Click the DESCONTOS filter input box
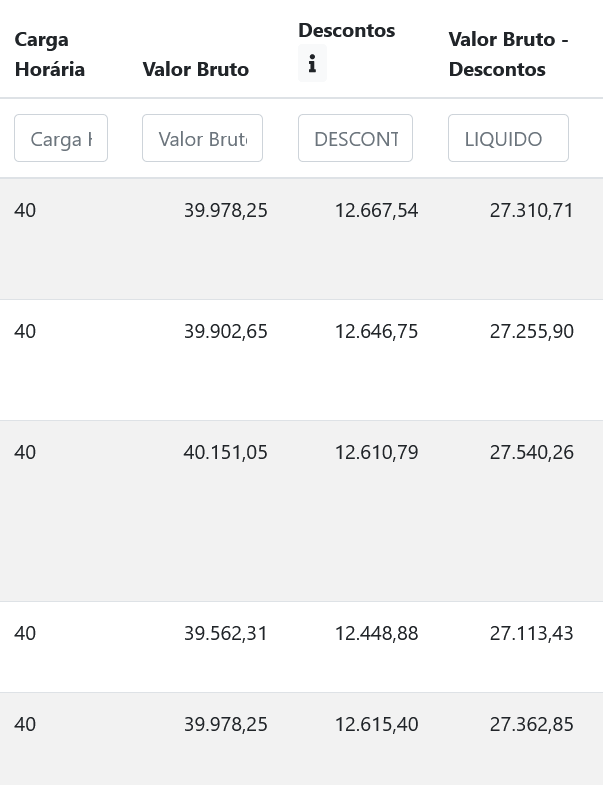The image size is (603, 785). [355, 139]
